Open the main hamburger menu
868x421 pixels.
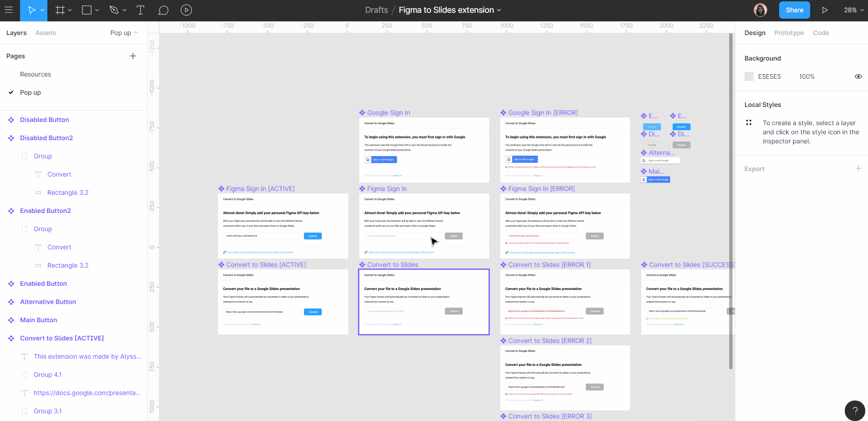(9, 10)
